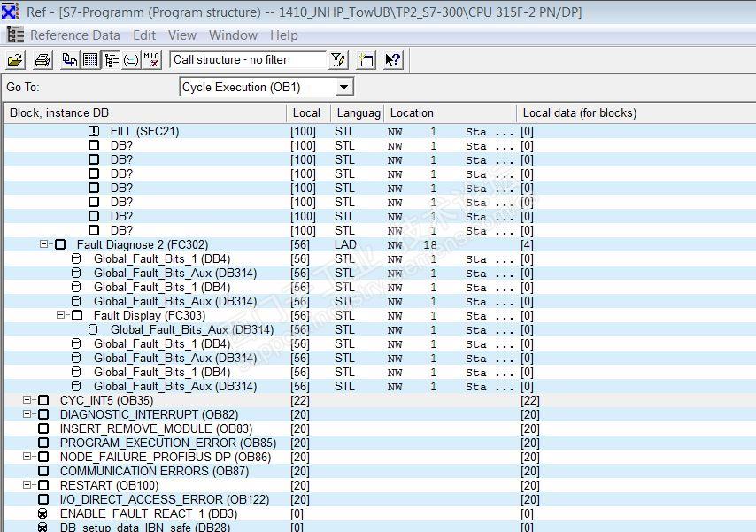The width and height of the screenshot is (756, 532).
Task: Click the crossed DB_setup_data_IBN_safe (DB28) icon
Action: 42,528
